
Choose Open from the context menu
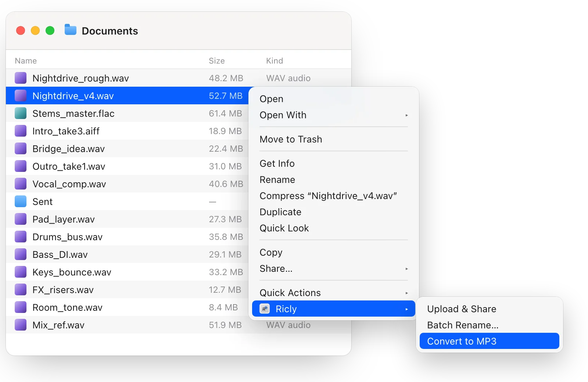(334, 99)
